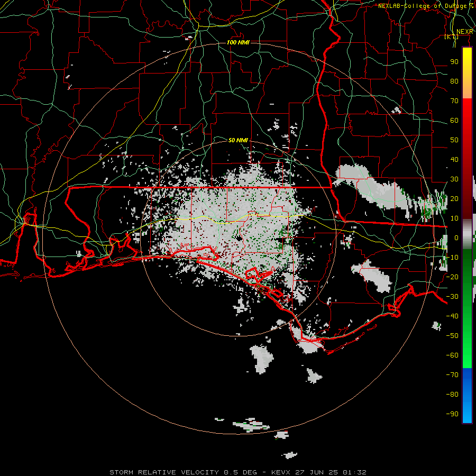Viewport: 476px width, 476px height.
Task: Click the blue bottom segment of velocity color bar
Action: [x=467, y=395]
